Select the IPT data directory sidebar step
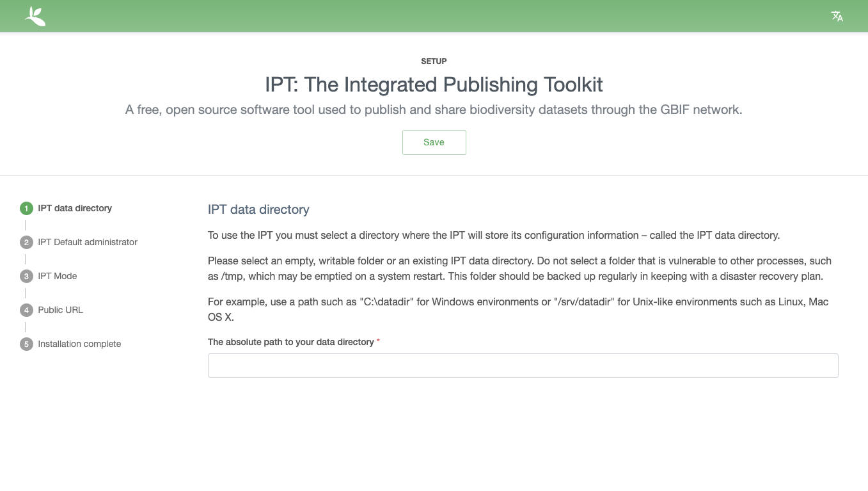 point(74,208)
